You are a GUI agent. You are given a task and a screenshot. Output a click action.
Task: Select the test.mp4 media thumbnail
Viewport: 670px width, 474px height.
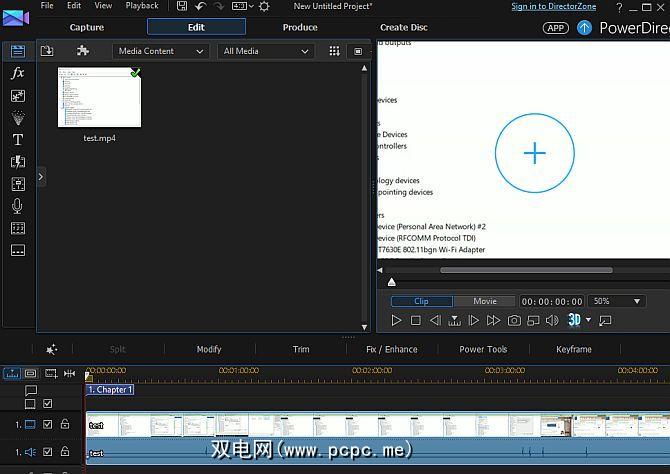(x=99, y=98)
